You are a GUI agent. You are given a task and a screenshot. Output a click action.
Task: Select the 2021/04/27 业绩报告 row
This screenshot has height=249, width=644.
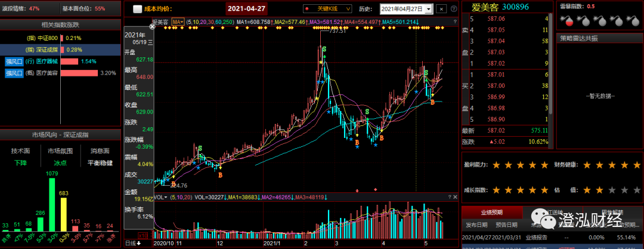tap(552, 238)
